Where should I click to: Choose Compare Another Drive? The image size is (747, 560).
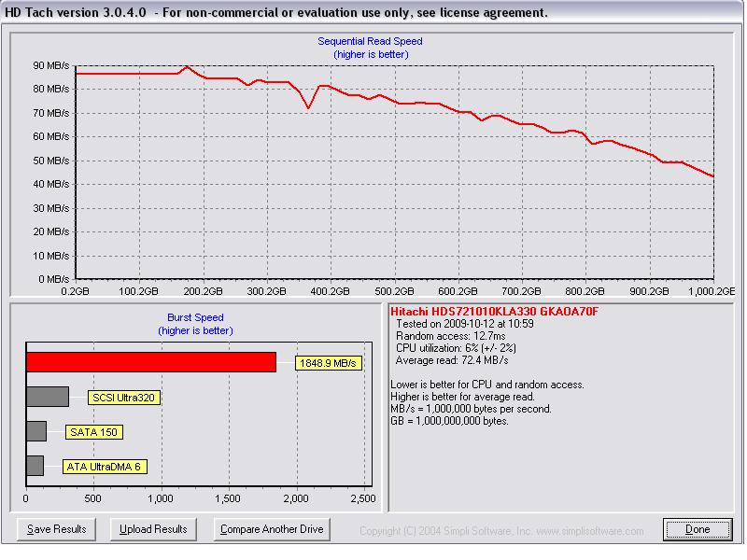(x=272, y=529)
